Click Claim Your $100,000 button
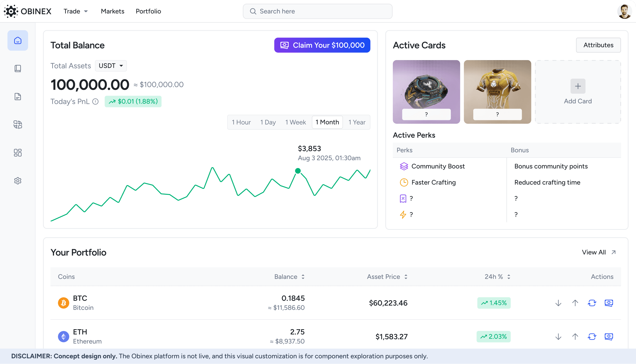 click(x=322, y=45)
